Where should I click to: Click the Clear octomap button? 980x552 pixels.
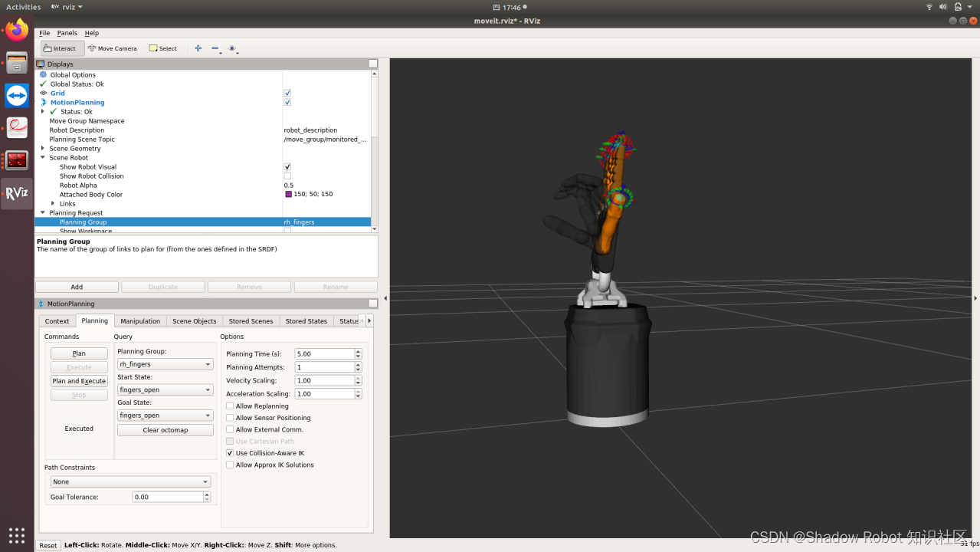pyautogui.click(x=165, y=430)
